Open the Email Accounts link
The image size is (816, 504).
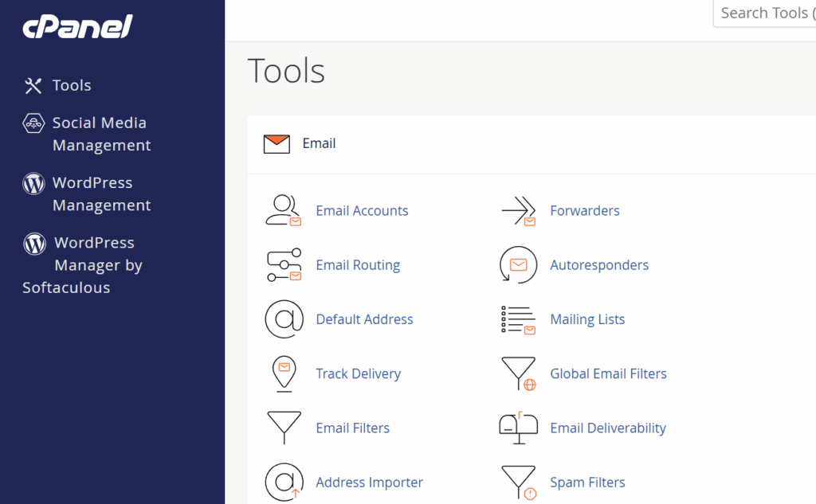363,211
